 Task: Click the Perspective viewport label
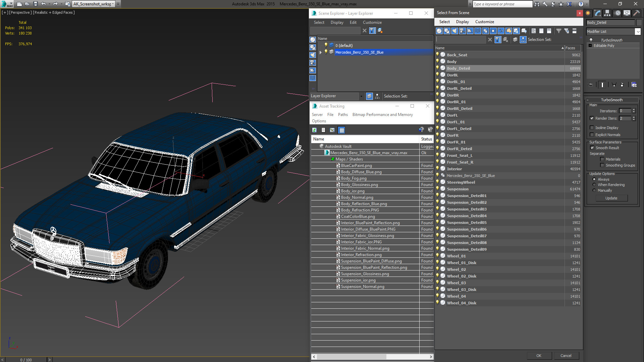tap(20, 12)
